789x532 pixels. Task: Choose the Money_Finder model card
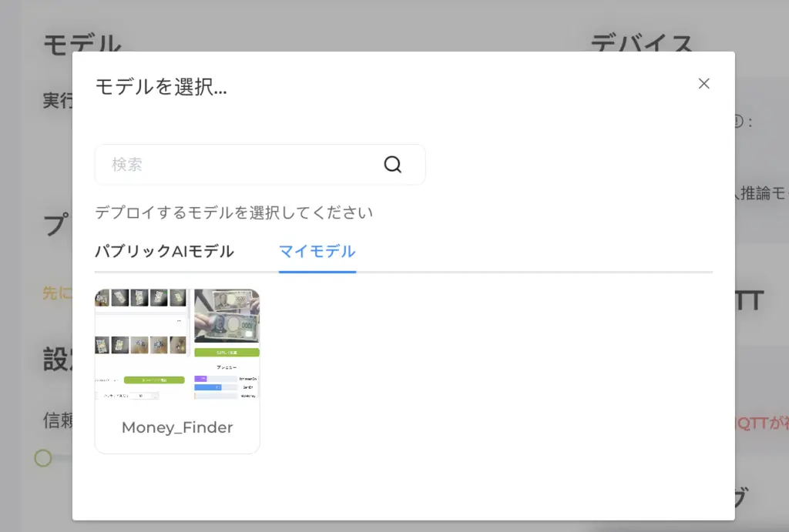point(177,371)
